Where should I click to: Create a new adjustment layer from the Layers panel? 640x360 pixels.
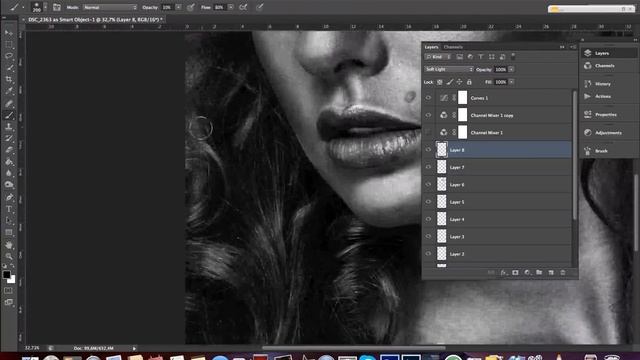coord(527,272)
